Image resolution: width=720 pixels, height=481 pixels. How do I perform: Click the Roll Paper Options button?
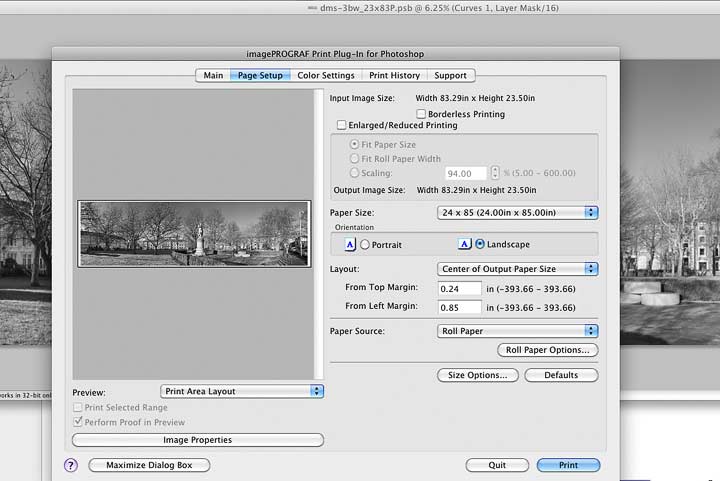click(547, 350)
